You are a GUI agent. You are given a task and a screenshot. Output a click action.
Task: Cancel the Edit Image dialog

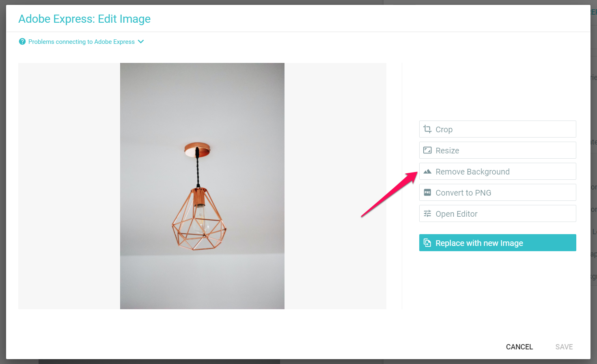pos(519,347)
